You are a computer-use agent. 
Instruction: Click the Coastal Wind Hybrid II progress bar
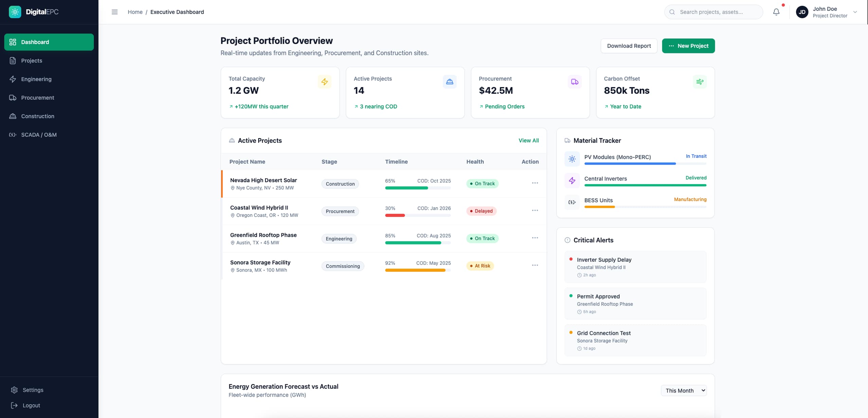click(x=418, y=215)
